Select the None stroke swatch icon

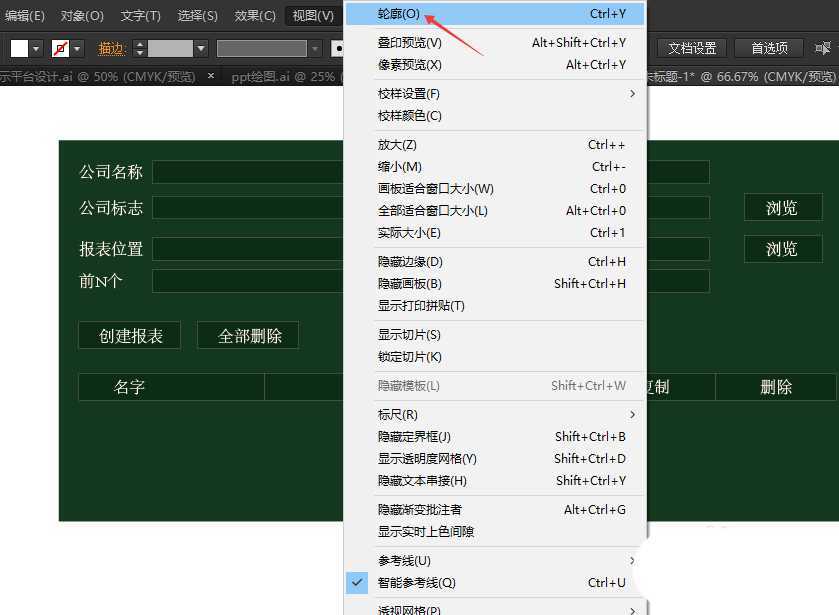(59, 48)
